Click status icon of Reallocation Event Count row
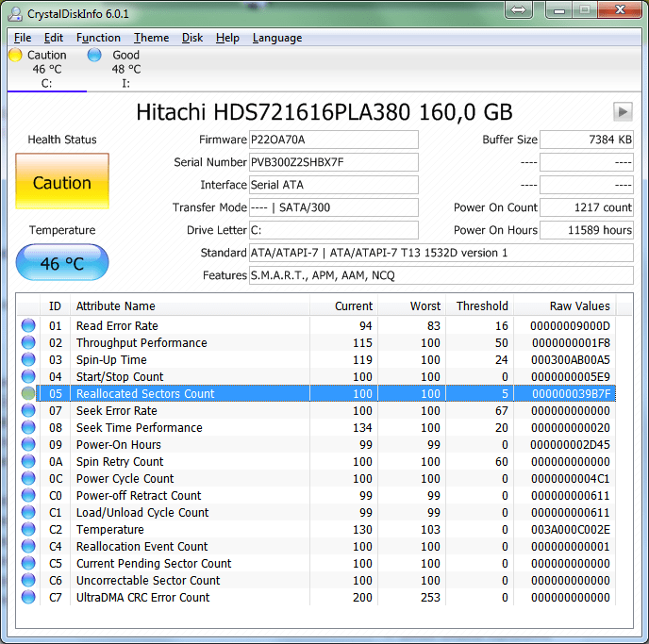This screenshot has width=649, height=644. tap(28, 546)
